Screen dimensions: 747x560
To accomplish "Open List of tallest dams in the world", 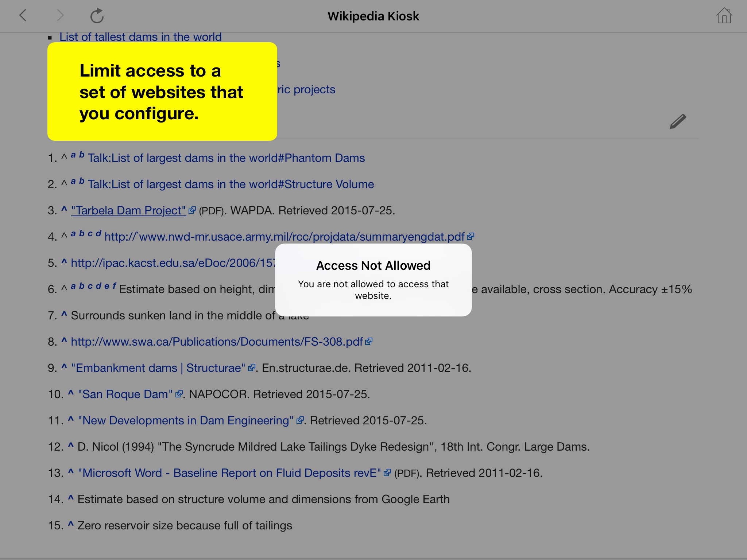I will 140,37.
